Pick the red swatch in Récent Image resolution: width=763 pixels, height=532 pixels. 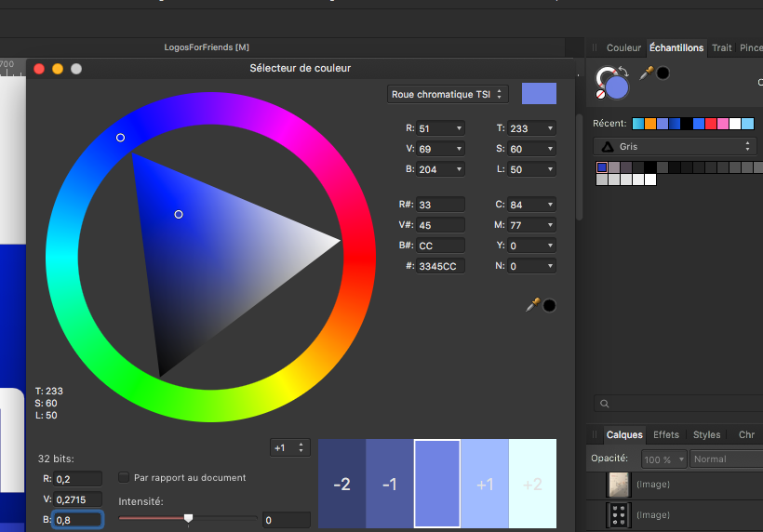point(711,124)
